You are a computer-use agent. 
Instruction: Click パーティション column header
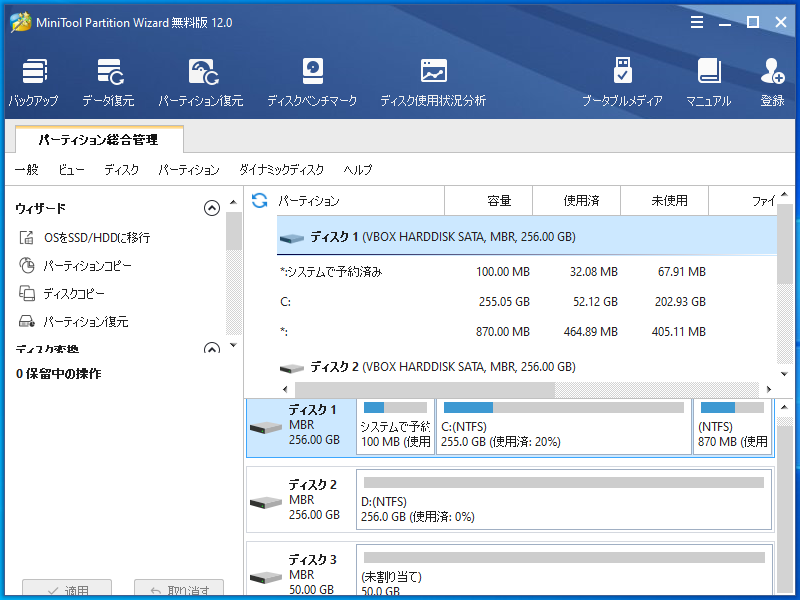pos(360,201)
